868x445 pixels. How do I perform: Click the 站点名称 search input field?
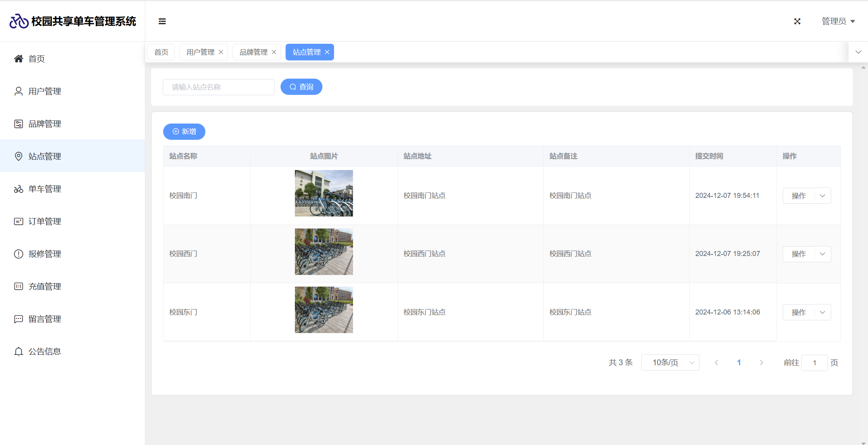point(219,87)
